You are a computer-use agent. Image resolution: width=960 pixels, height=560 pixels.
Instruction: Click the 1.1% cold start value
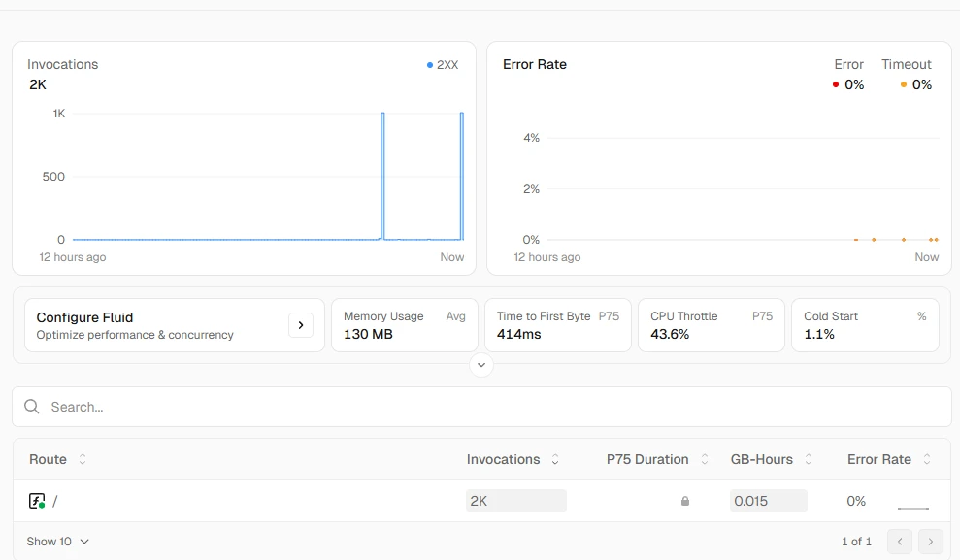pos(819,334)
